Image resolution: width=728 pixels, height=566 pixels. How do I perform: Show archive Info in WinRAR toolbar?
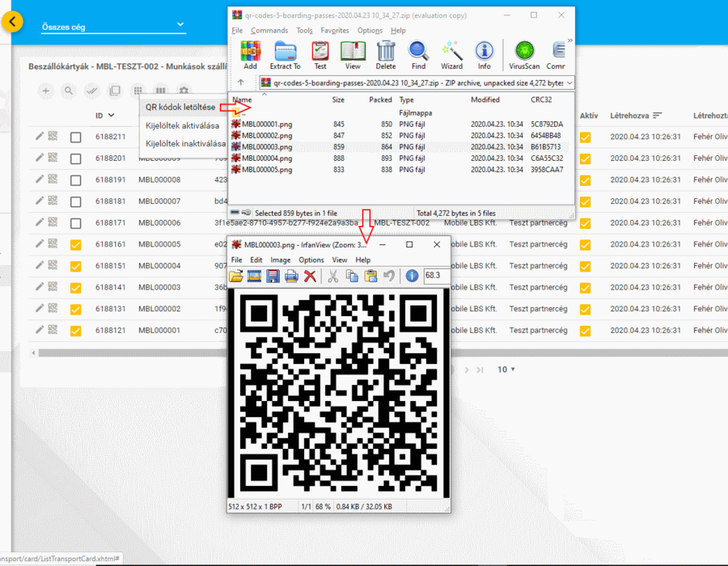click(485, 55)
